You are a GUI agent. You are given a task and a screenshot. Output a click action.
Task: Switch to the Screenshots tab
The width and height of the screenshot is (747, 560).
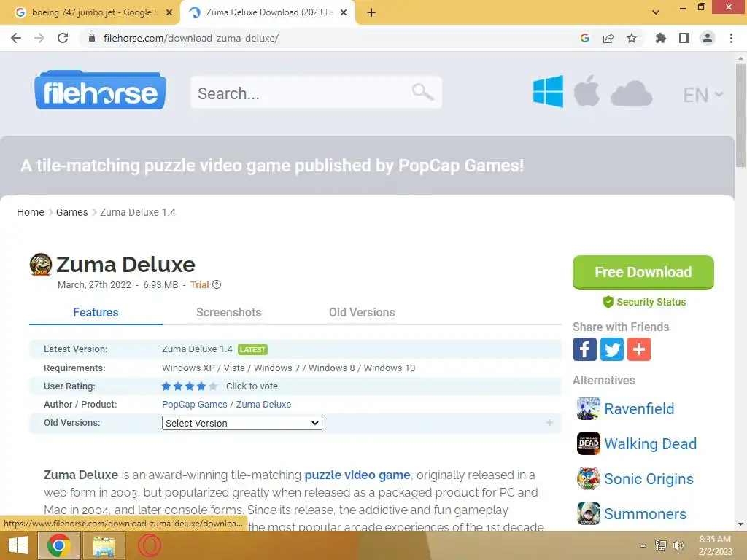pos(228,312)
